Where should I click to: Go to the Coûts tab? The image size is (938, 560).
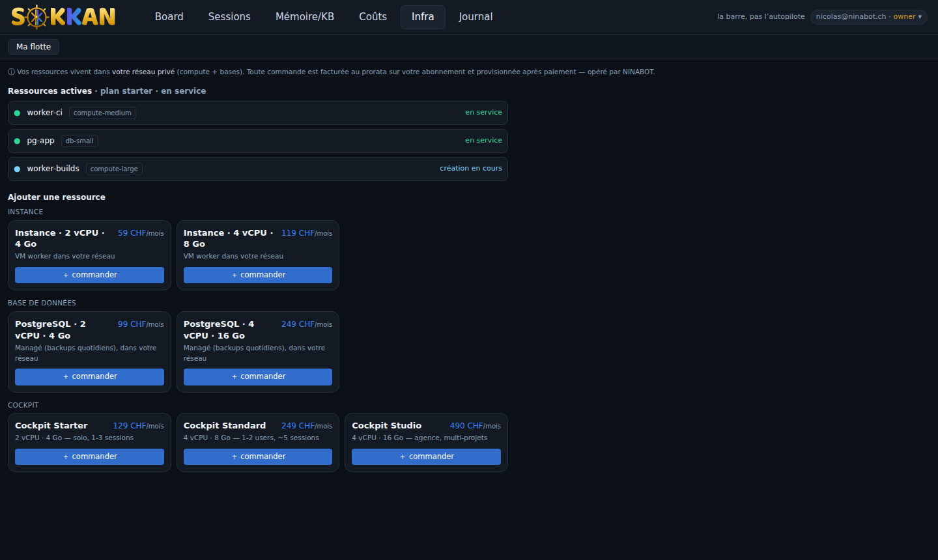(x=373, y=17)
